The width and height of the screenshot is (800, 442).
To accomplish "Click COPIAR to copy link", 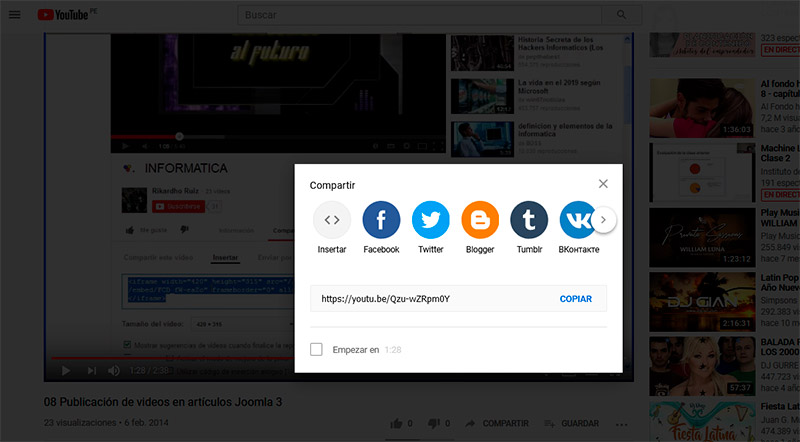I will [576, 299].
